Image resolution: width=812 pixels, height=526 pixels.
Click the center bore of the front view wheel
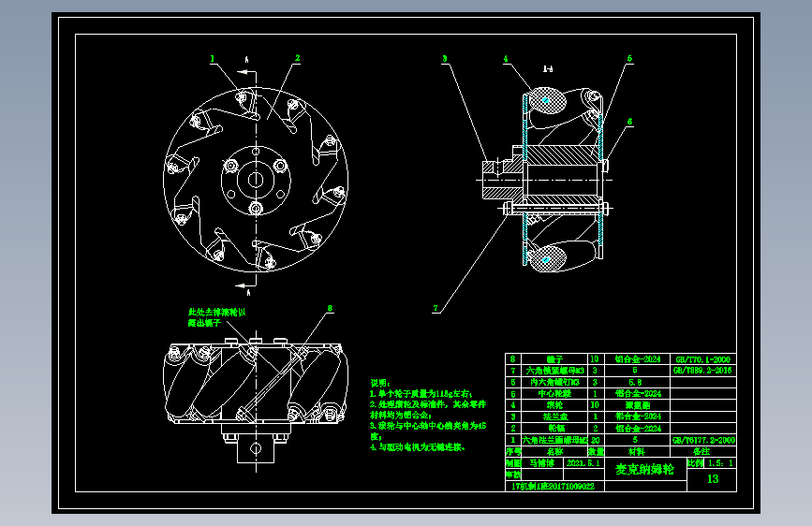point(256,180)
